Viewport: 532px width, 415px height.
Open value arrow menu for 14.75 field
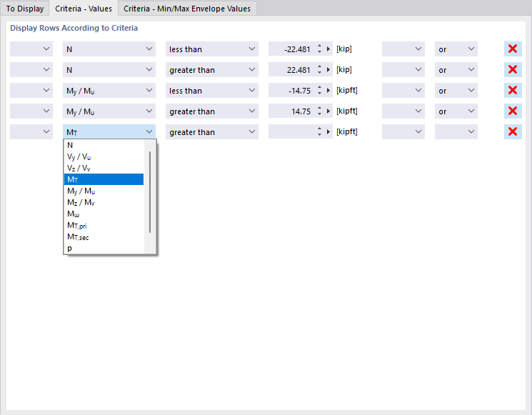click(x=328, y=111)
